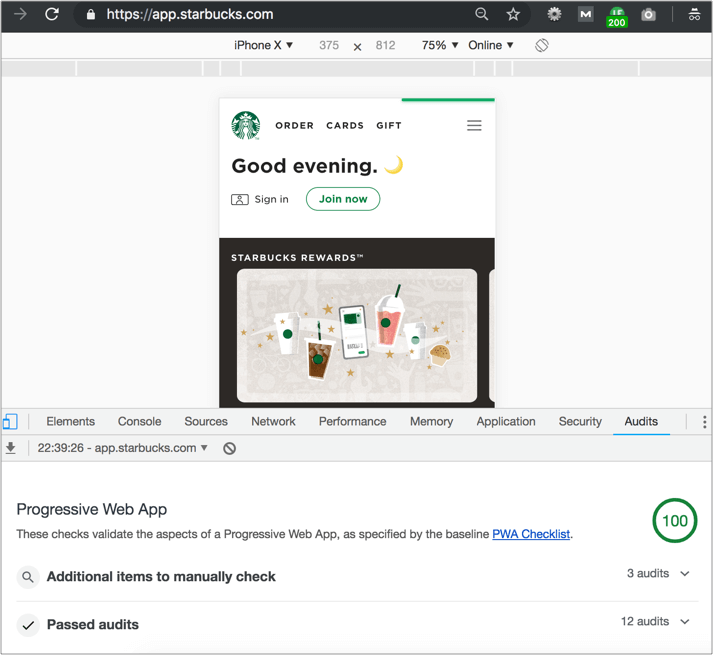Image resolution: width=713 pixels, height=655 pixels.
Task: Open the M extension icon
Action: pyautogui.click(x=586, y=15)
